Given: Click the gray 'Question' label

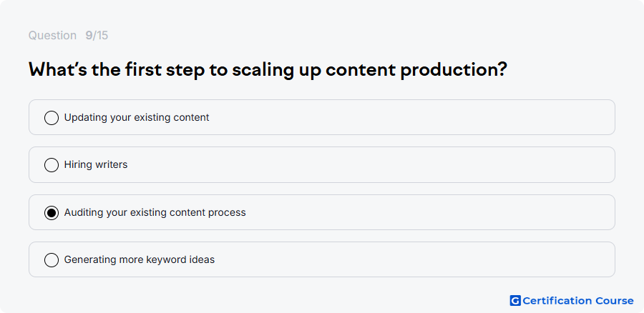Looking at the screenshot, I should click(52, 35).
